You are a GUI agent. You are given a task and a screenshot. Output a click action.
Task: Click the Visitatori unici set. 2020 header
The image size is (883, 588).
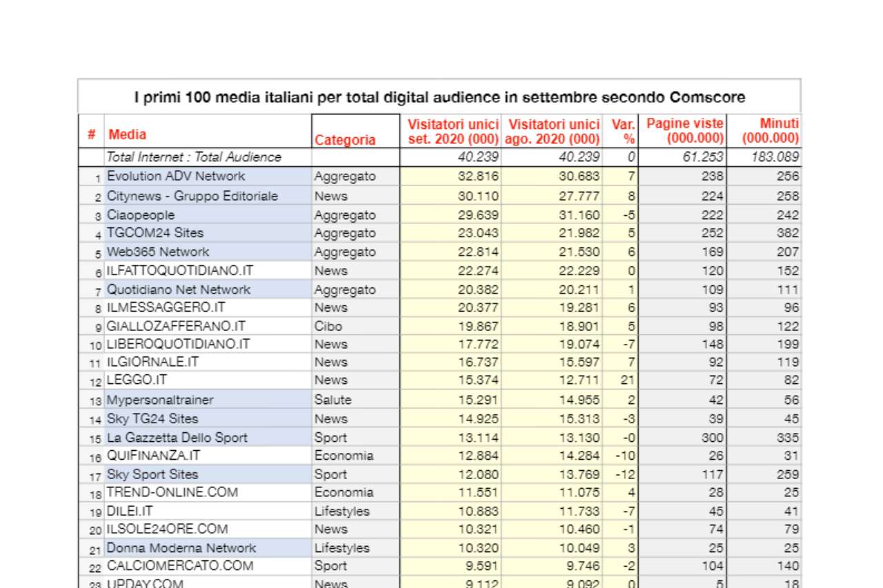453,131
